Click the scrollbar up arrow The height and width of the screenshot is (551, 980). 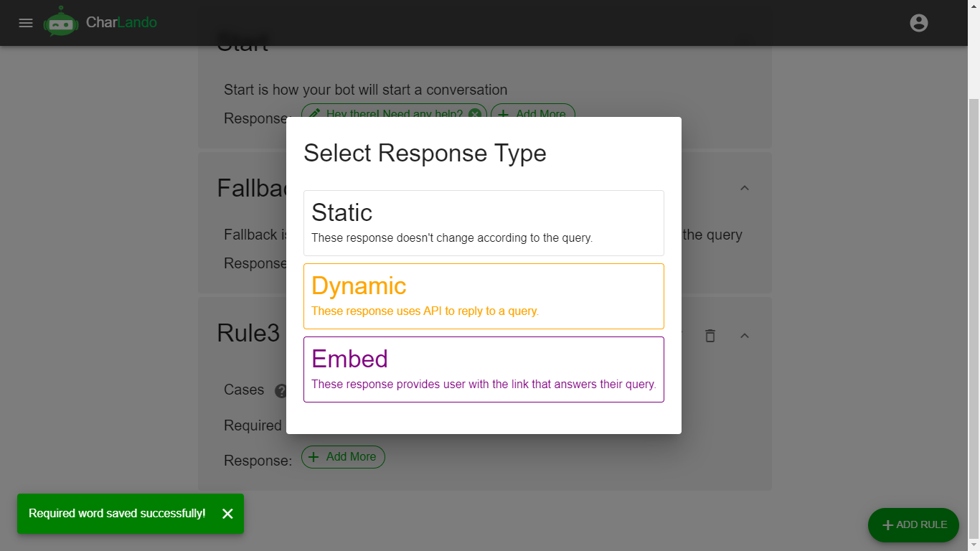coord(974,5)
